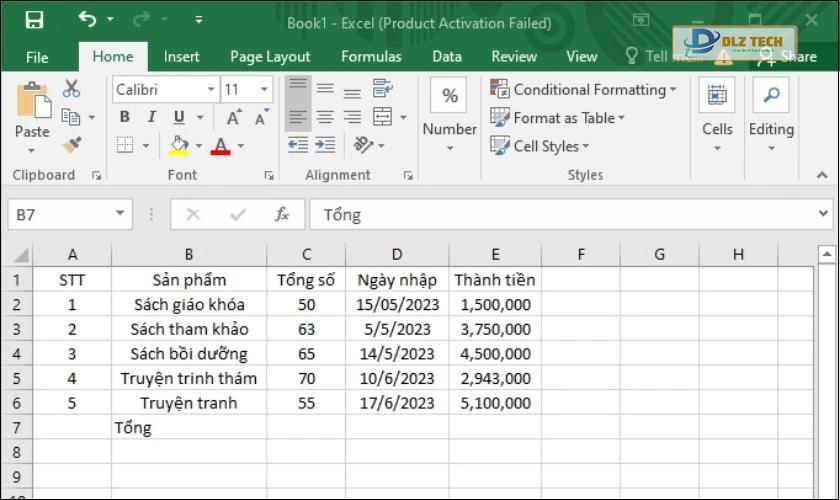Switch to the Insert tab
The height and width of the screenshot is (500, 840).
coord(182,56)
